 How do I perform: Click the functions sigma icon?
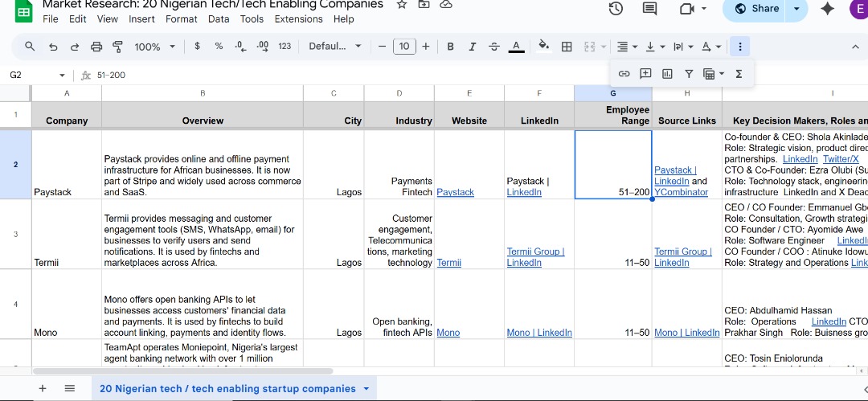(x=739, y=74)
